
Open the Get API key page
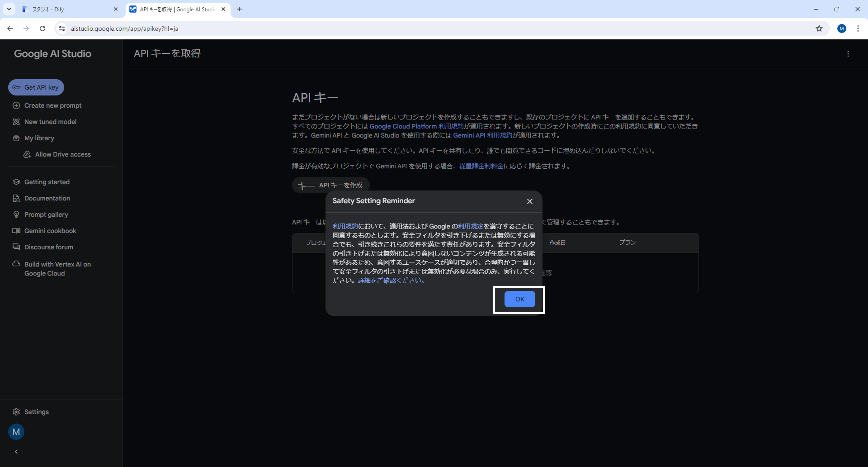click(x=36, y=87)
